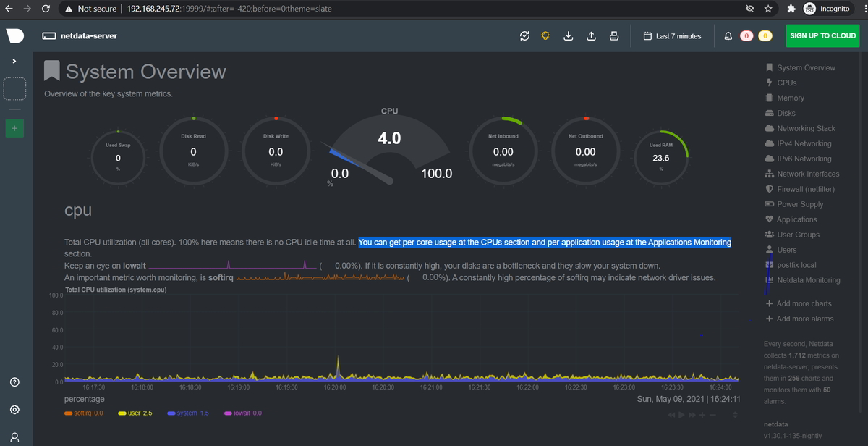
Task: Toggle the softirq legend dimension
Action: 84,413
